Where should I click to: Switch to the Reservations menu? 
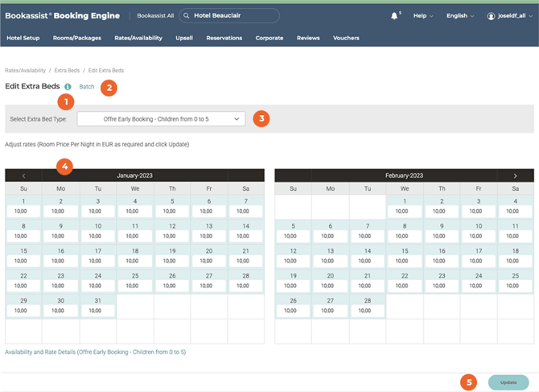click(x=224, y=38)
